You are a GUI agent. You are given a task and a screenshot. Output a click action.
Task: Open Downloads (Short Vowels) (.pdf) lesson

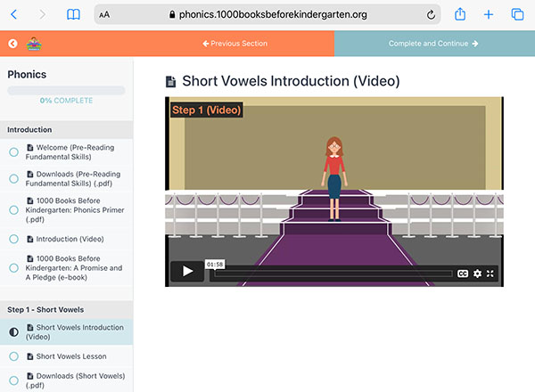(76, 380)
